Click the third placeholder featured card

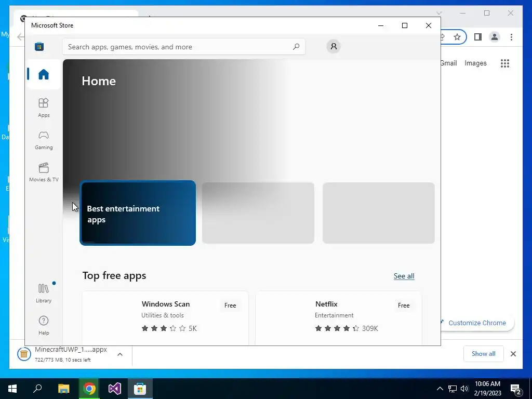coord(379,213)
